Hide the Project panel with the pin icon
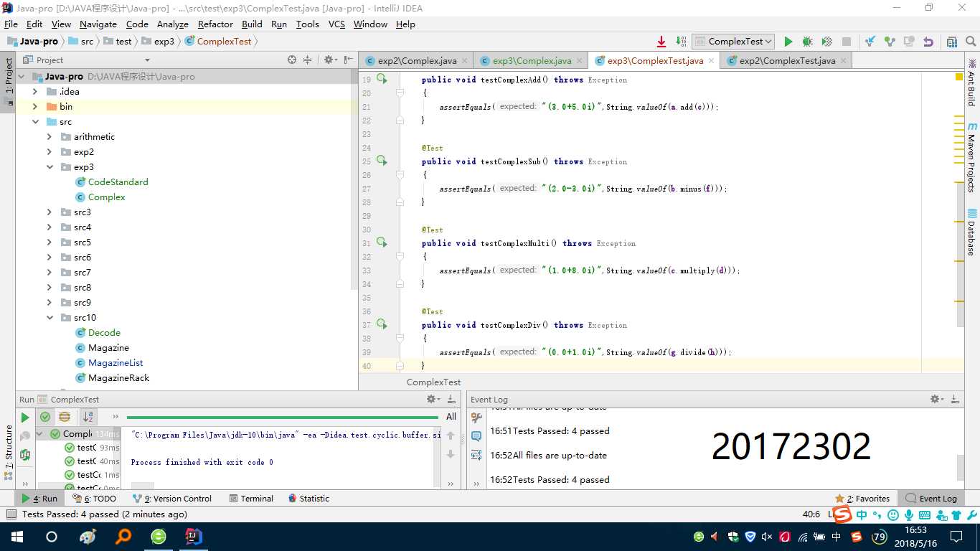Image resolution: width=980 pixels, height=551 pixels. click(349, 60)
